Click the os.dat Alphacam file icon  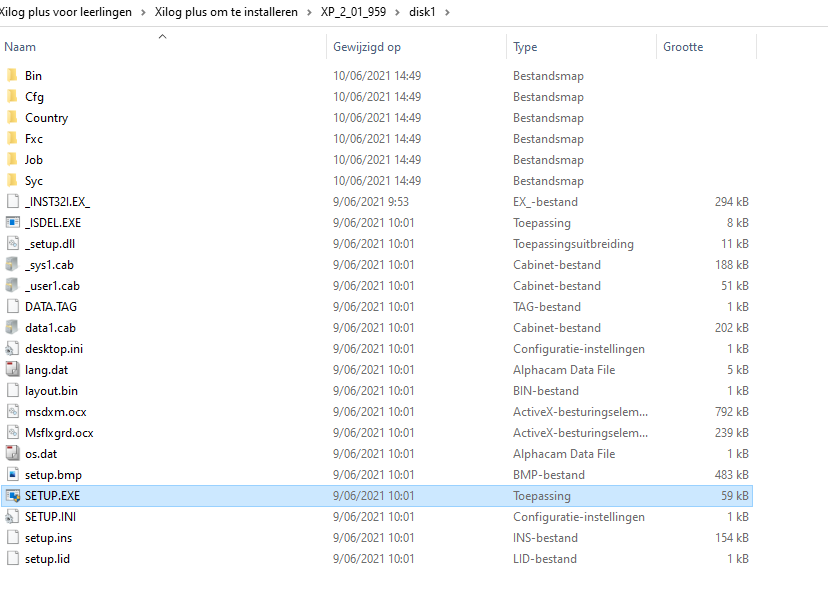pyautogui.click(x=13, y=454)
